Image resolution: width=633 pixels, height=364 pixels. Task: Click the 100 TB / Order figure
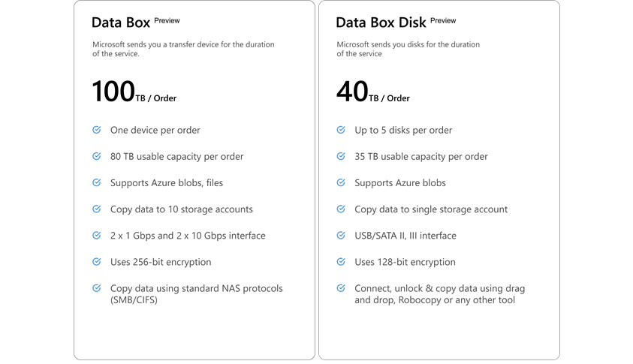click(x=134, y=92)
